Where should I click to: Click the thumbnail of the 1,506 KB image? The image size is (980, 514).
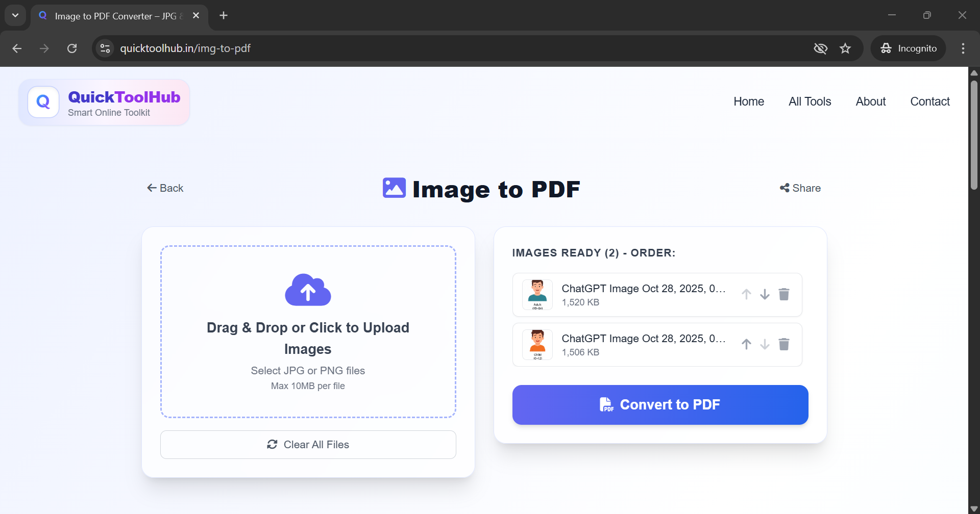click(537, 344)
